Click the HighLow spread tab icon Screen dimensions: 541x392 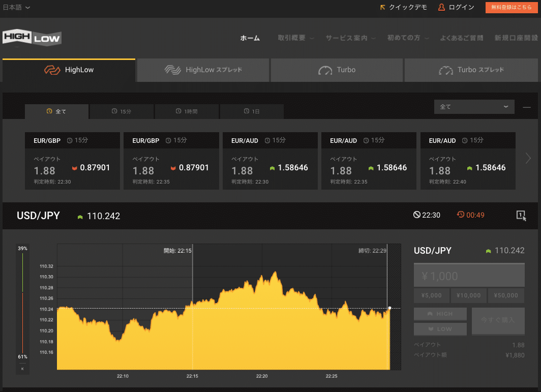click(x=173, y=70)
